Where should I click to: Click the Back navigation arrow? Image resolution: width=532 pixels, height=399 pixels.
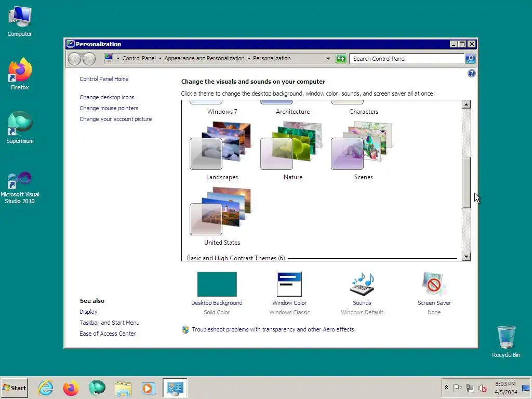(74, 59)
